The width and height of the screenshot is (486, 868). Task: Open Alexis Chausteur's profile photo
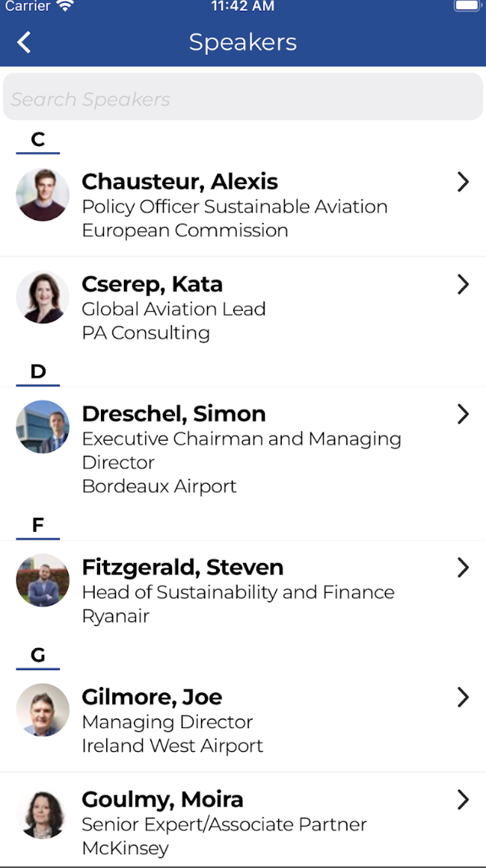43,195
